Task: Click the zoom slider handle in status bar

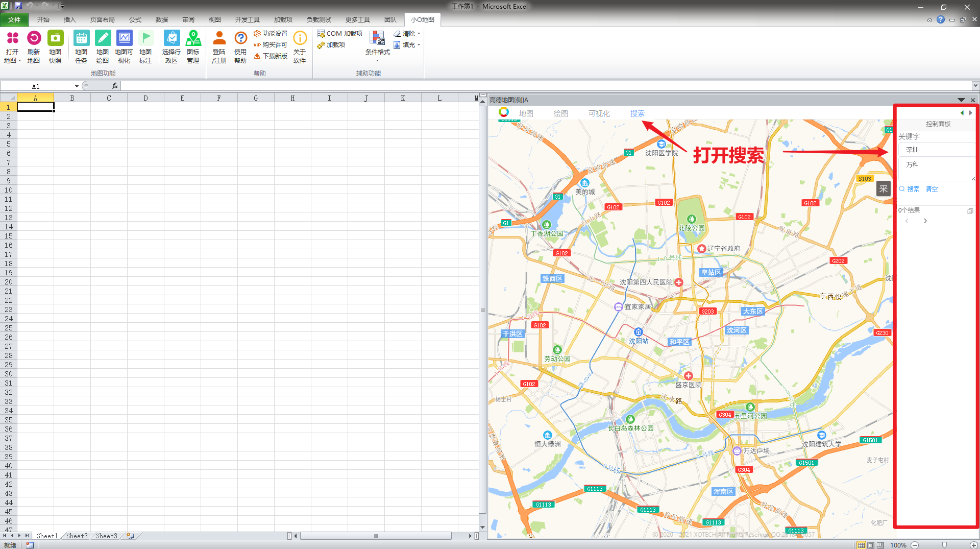Action: coord(944,545)
